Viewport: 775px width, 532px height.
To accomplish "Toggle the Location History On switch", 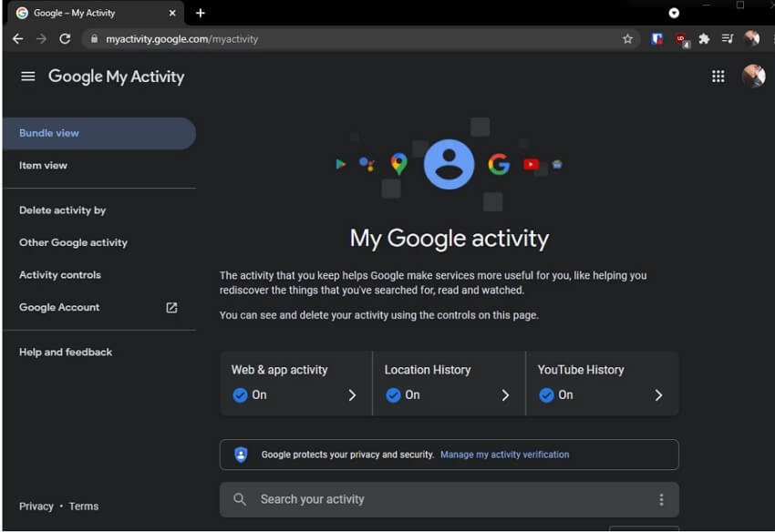I will (393, 394).
